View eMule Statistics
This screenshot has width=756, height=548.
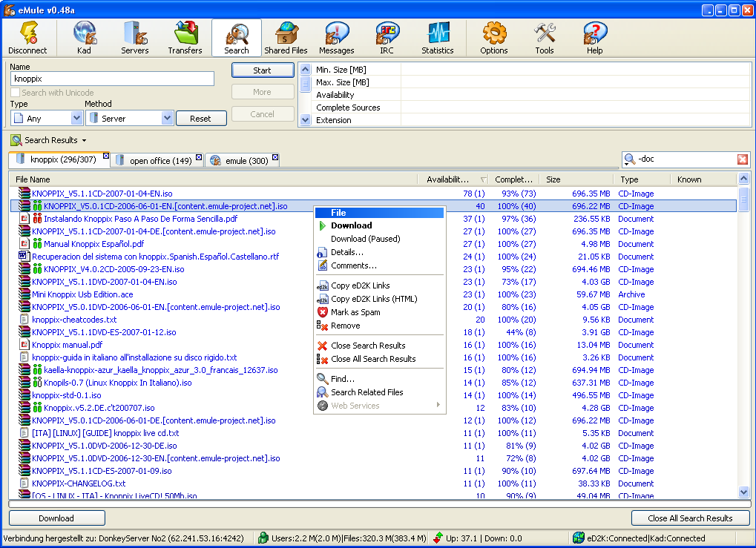437,37
